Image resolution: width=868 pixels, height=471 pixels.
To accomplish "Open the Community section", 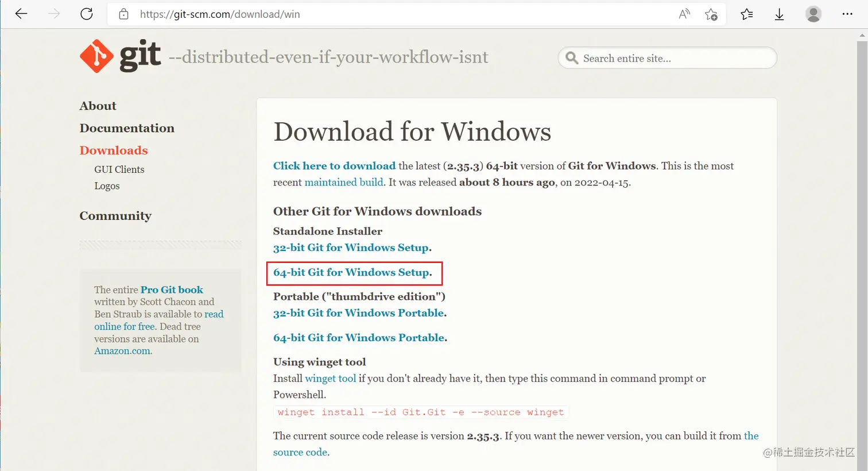I will point(115,216).
